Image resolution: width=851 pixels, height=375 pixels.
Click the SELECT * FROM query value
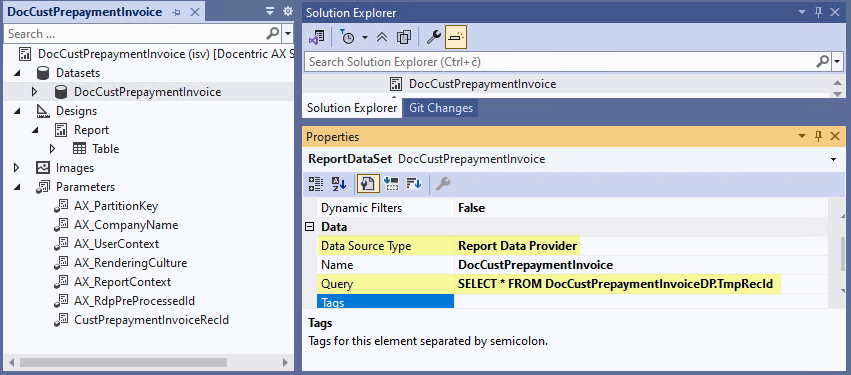click(615, 284)
